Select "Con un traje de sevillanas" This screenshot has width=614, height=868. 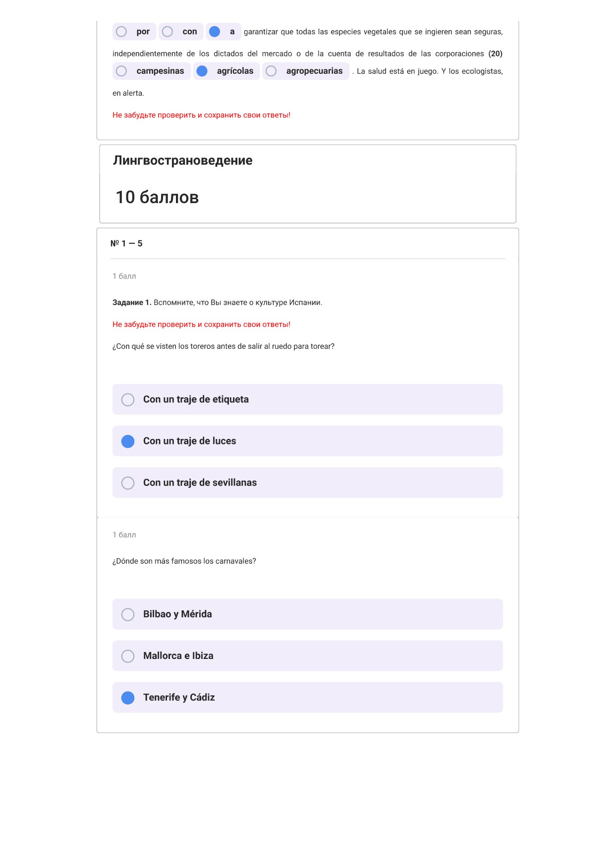coord(308,483)
